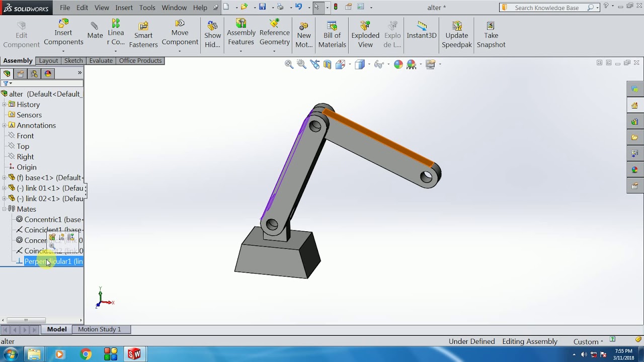Open Chrome from taskbar
644x362 pixels.
[x=86, y=354]
